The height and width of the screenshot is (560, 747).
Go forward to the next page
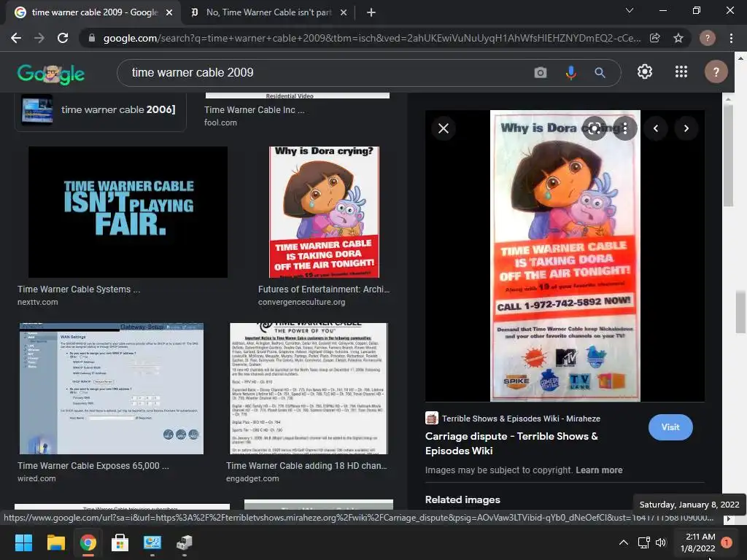(x=39, y=38)
